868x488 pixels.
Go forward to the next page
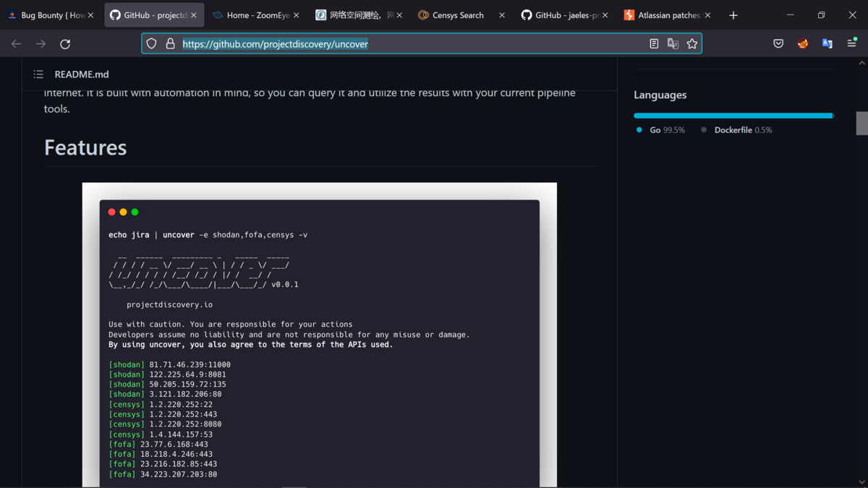[41, 44]
